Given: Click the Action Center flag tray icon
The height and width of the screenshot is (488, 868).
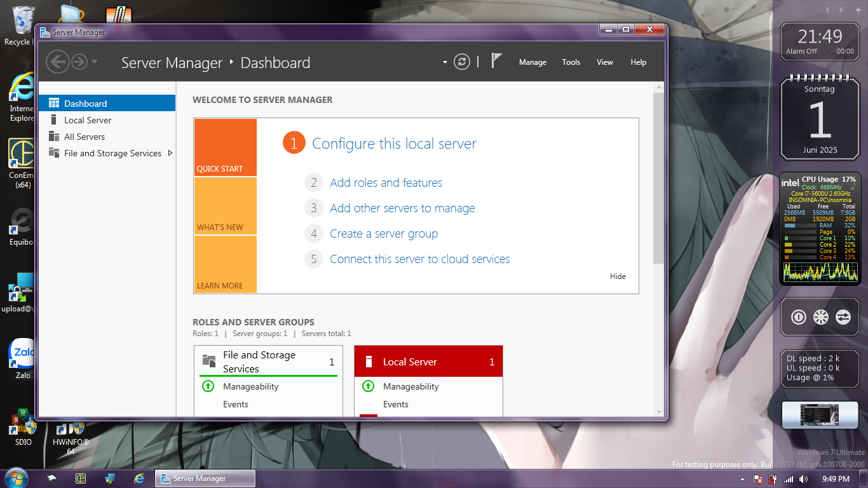Looking at the screenshot, I should click(758, 479).
